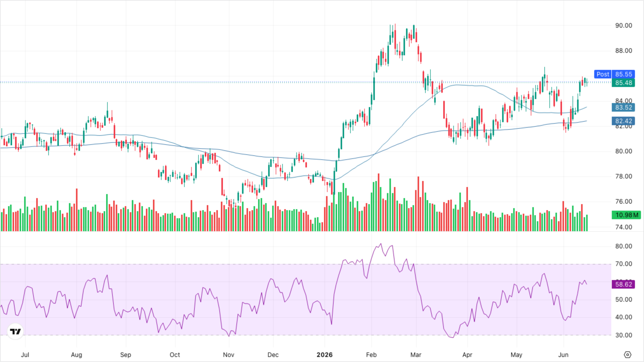Open chart settings gear icon
This screenshot has height=362, width=644.
(x=628, y=355)
